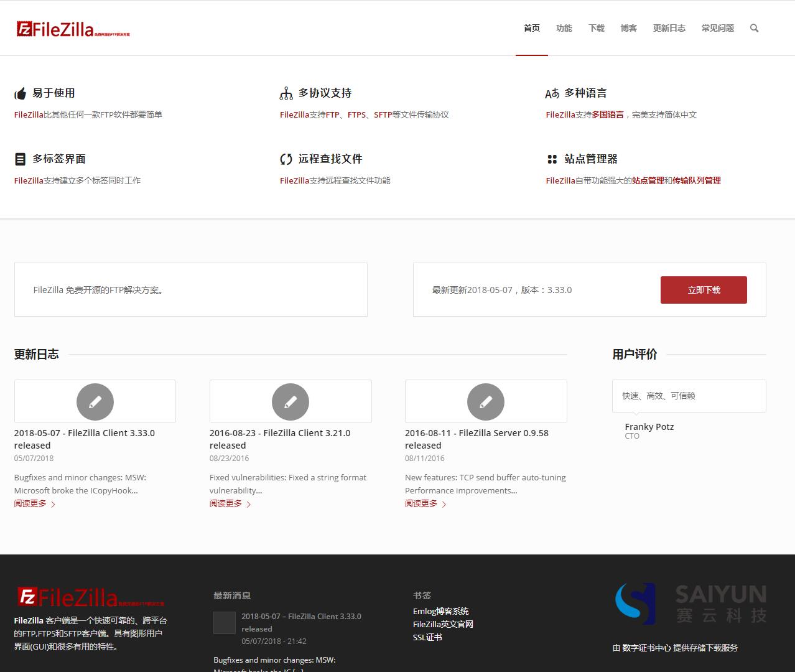Image resolution: width=795 pixels, height=672 pixels.
Task: Click the reviewer name Franky Potz
Action: pyautogui.click(x=649, y=427)
